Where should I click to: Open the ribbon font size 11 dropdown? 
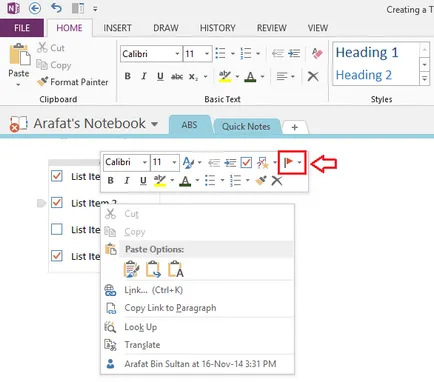click(x=207, y=54)
